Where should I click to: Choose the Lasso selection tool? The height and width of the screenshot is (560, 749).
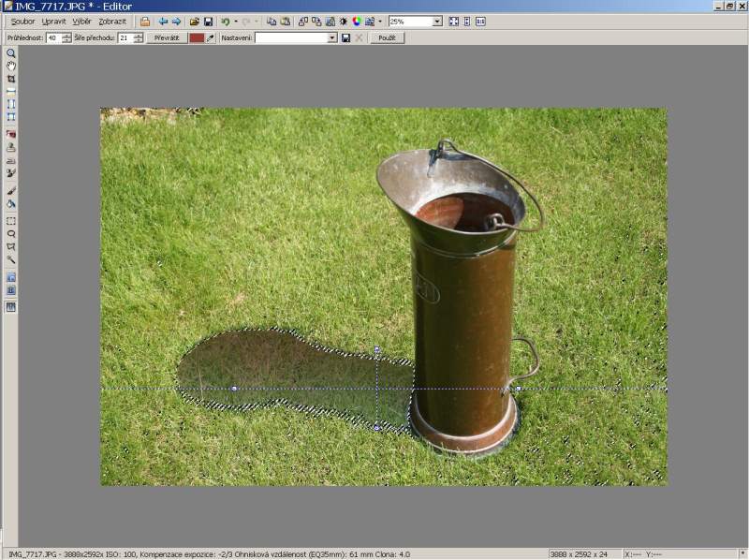tap(11, 234)
